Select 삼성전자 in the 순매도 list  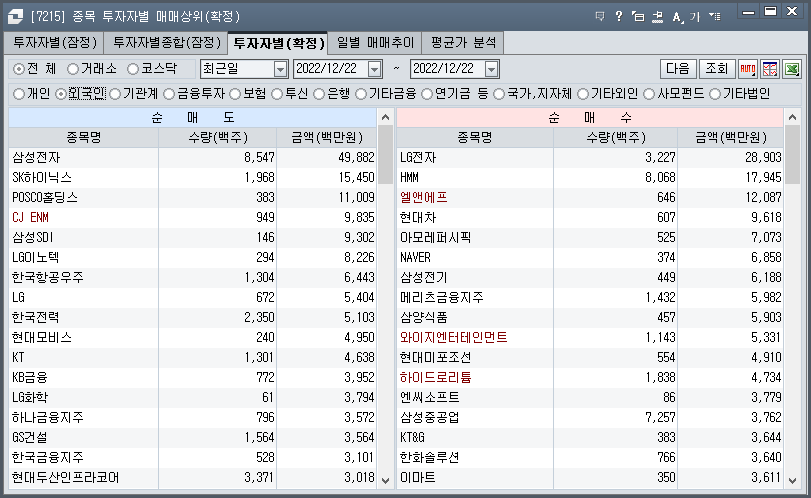36,157
